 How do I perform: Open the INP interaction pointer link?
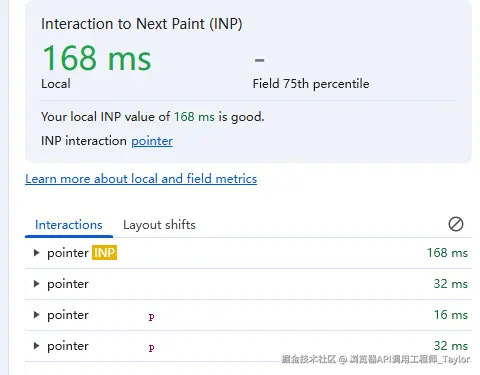tap(152, 141)
